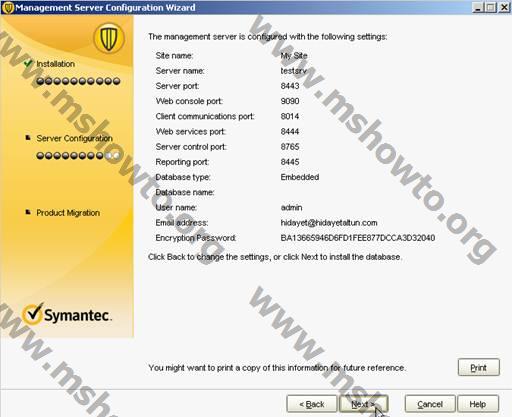Click the Symantec checkmark logo

pyautogui.click(x=33, y=314)
